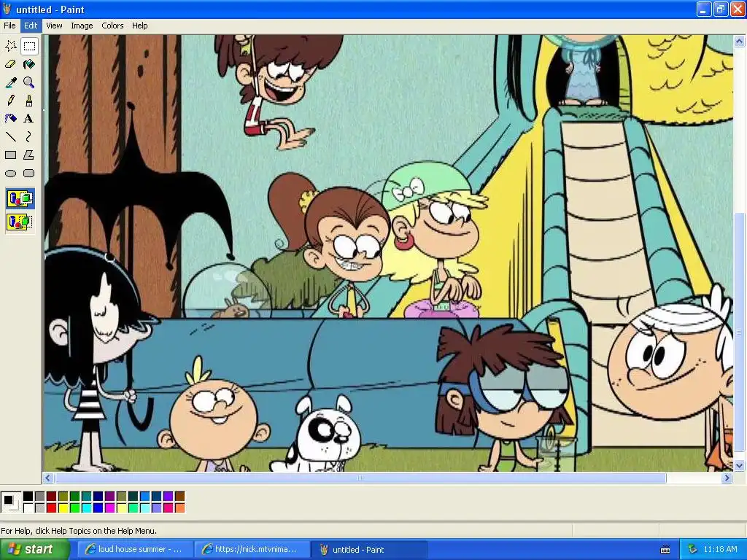Open the Windows Start menu
The height and width of the screenshot is (560, 747).
coord(34,550)
